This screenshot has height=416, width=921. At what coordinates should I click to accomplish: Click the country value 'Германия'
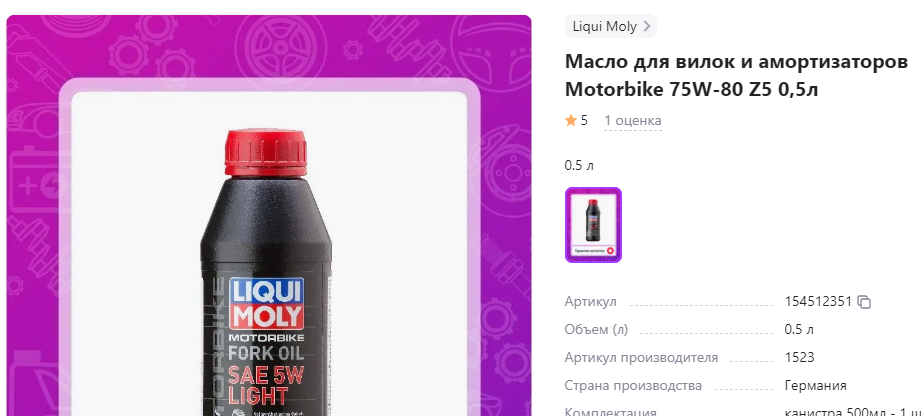click(x=815, y=386)
